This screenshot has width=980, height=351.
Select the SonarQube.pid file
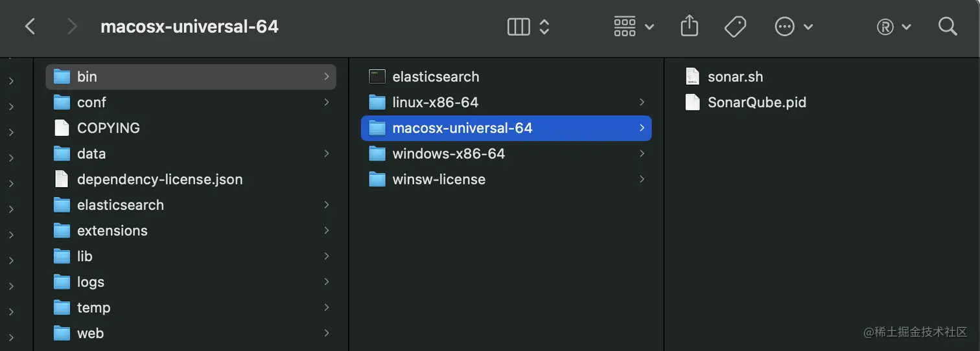746,102
